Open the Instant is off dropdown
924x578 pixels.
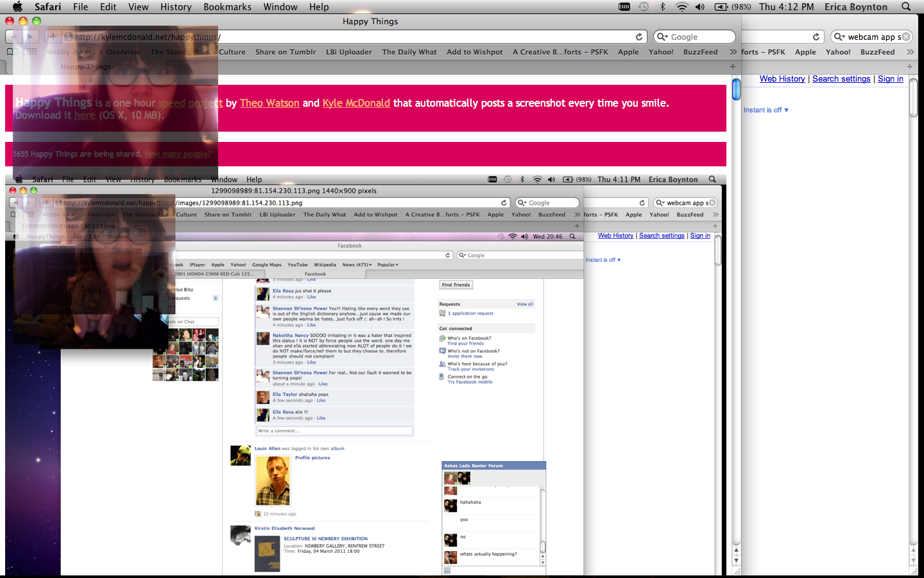point(766,110)
